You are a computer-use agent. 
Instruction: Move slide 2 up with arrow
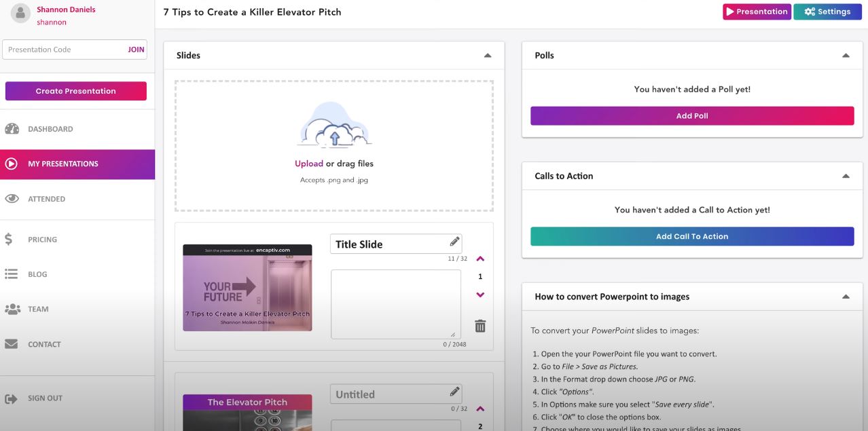pyautogui.click(x=480, y=409)
